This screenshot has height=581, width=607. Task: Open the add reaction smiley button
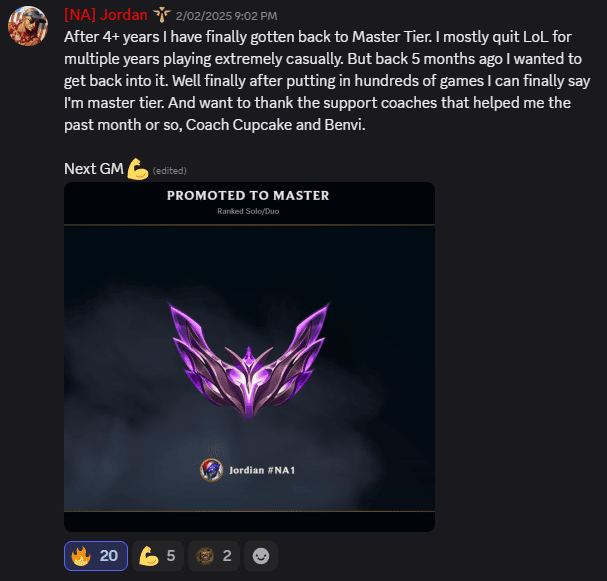coord(261,556)
